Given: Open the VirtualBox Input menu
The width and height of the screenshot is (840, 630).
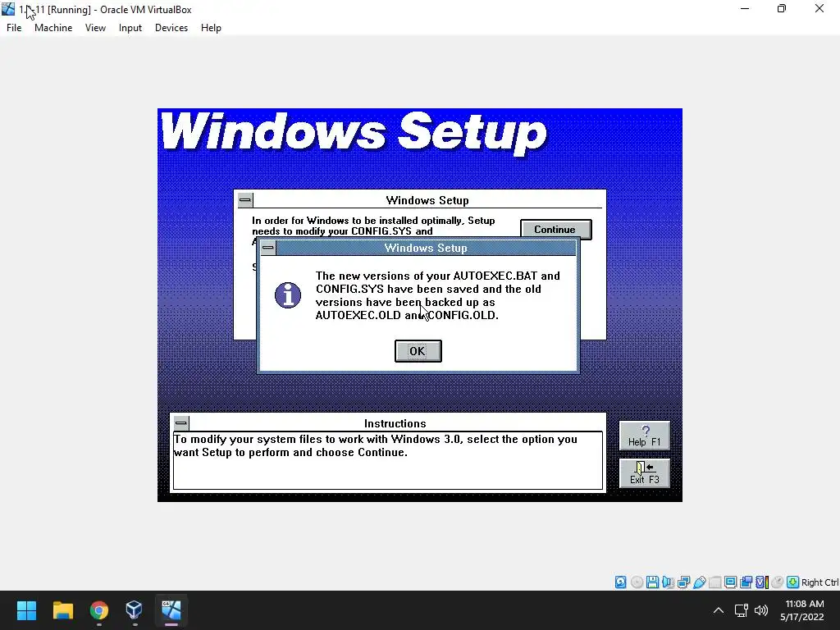Looking at the screenshot, I should (130, 28).
